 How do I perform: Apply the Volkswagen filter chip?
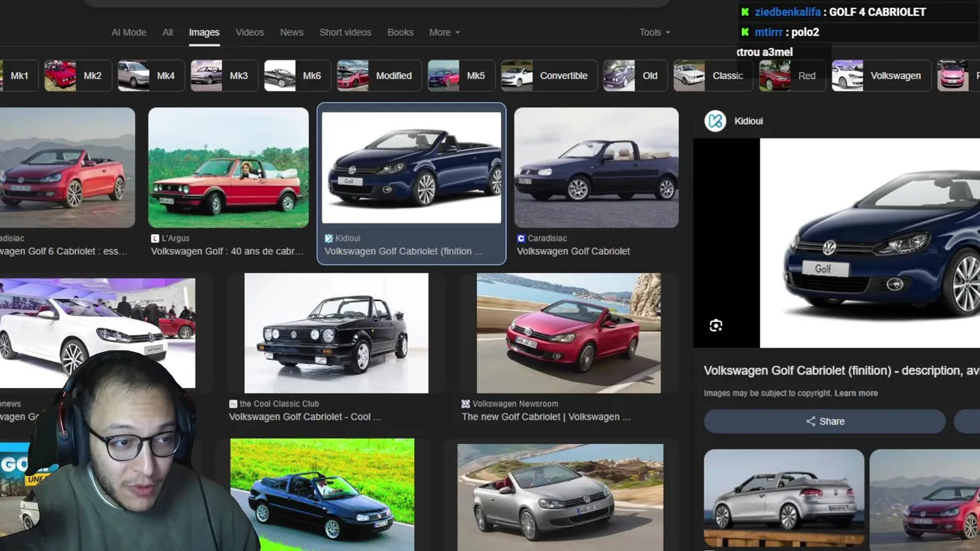pos(881,76)
